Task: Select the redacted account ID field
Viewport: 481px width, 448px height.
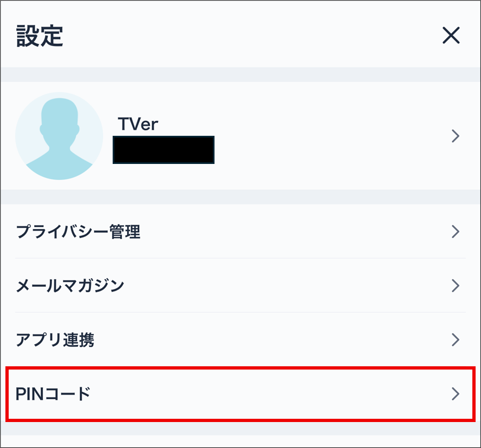Action: pos(162,149)
